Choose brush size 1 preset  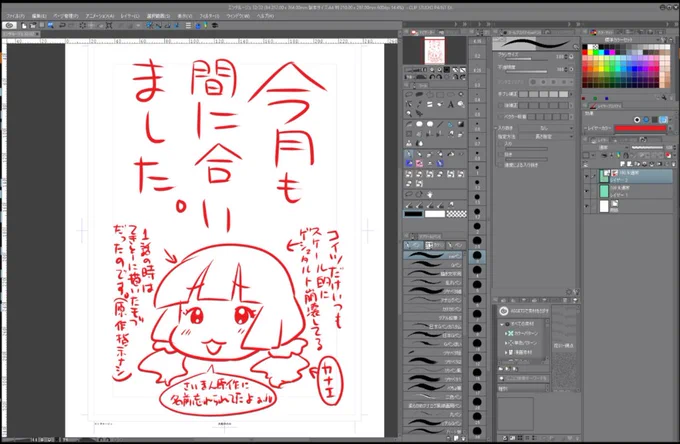click(x=477, y=169)
